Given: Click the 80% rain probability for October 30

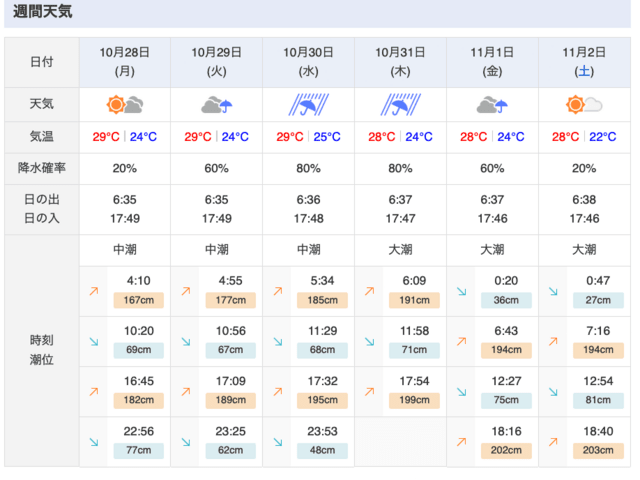Looking at the screenshot, I should click(309, 168).
